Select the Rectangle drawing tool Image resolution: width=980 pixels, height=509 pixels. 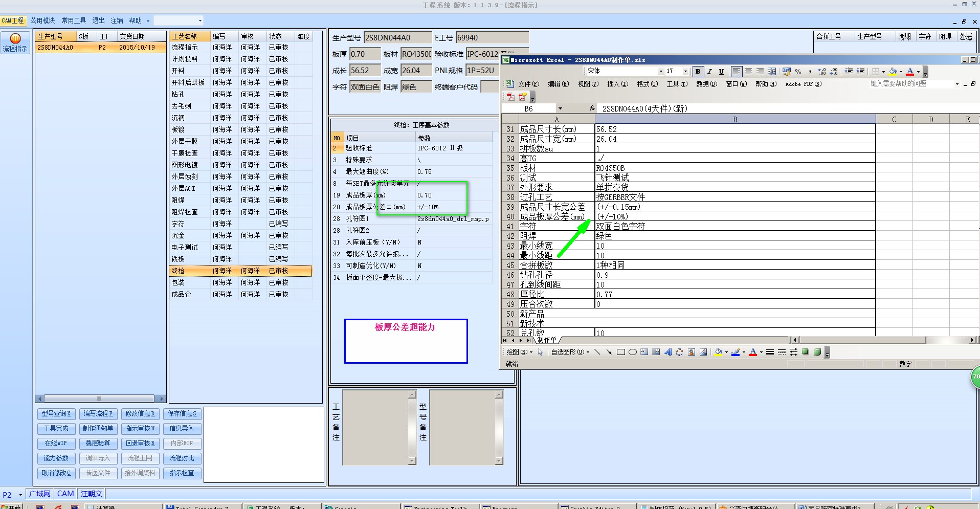[x=621, y=352]
